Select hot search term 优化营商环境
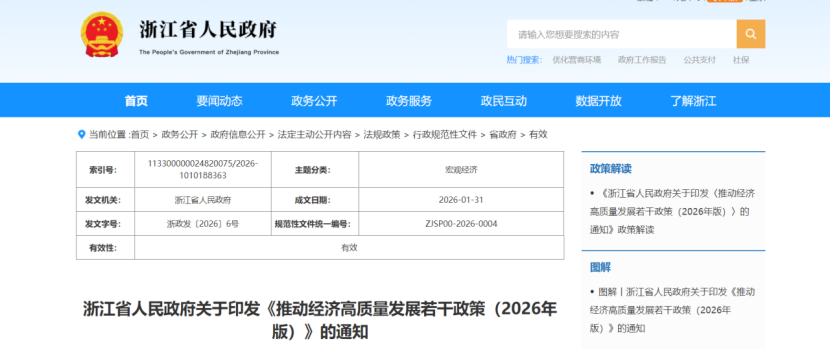The width and height of the screenshot is (830, 364). 576,60
